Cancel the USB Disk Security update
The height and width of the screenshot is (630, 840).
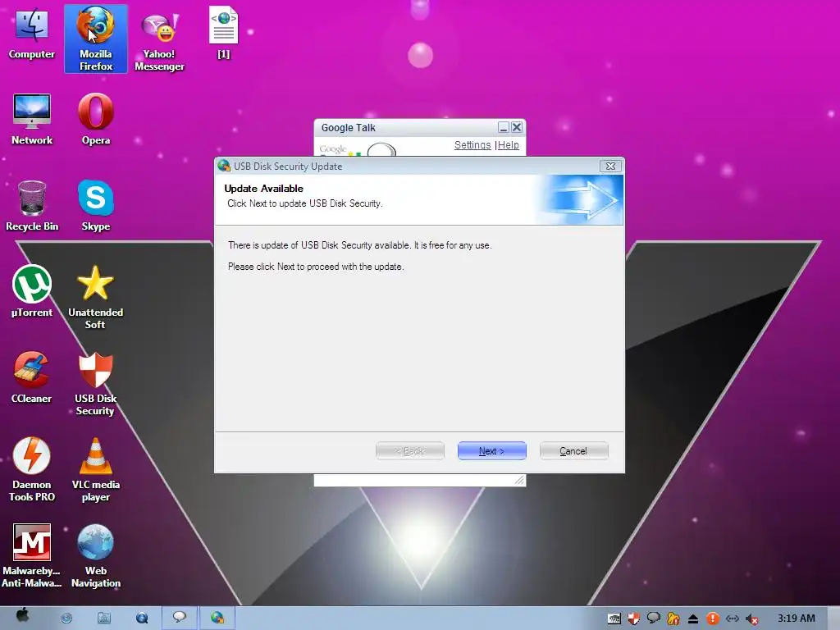[x=573, y=451]
